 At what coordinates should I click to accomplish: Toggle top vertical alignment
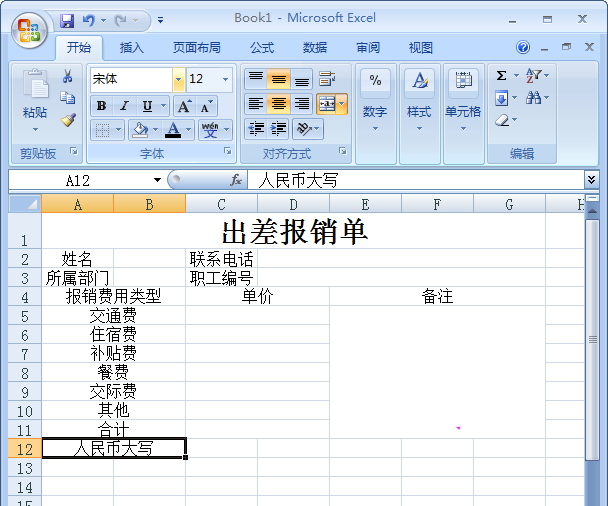(x=256, y=79)
